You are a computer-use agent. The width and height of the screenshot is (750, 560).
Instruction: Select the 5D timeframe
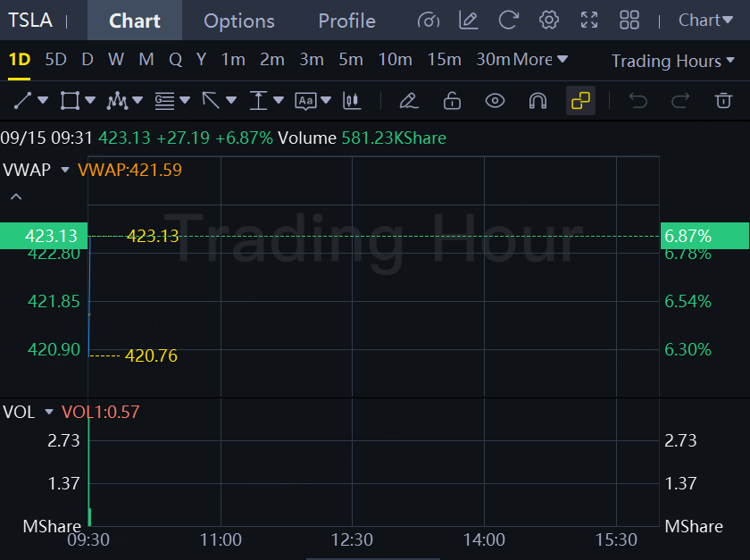55,59
